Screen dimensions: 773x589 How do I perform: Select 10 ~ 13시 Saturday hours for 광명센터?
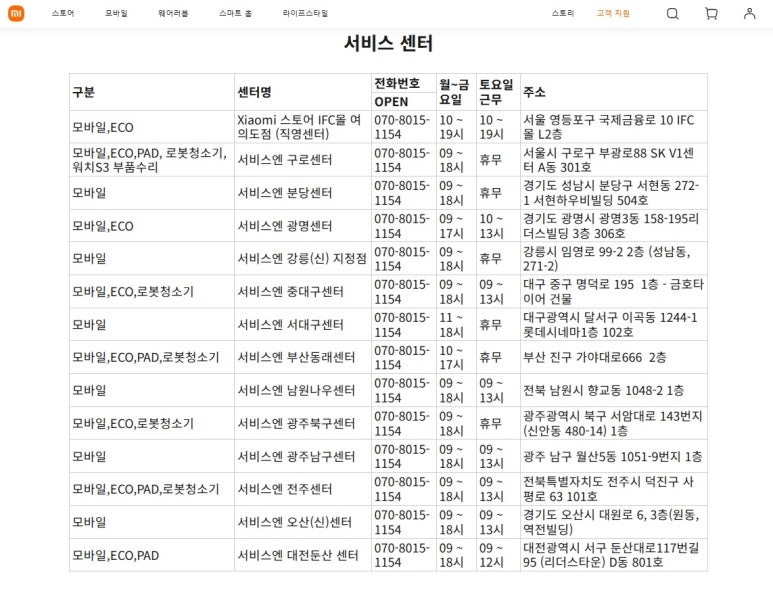click(x=498, y=226)
